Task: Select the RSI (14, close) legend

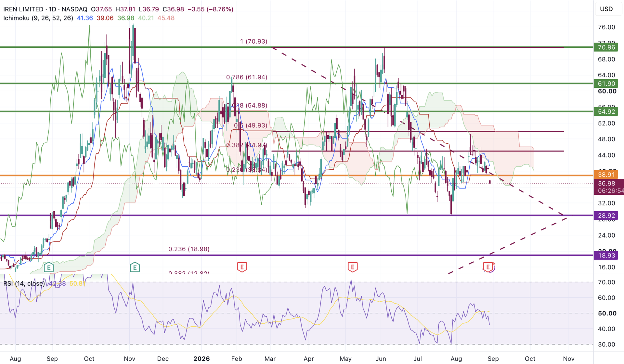Action: 24,283
